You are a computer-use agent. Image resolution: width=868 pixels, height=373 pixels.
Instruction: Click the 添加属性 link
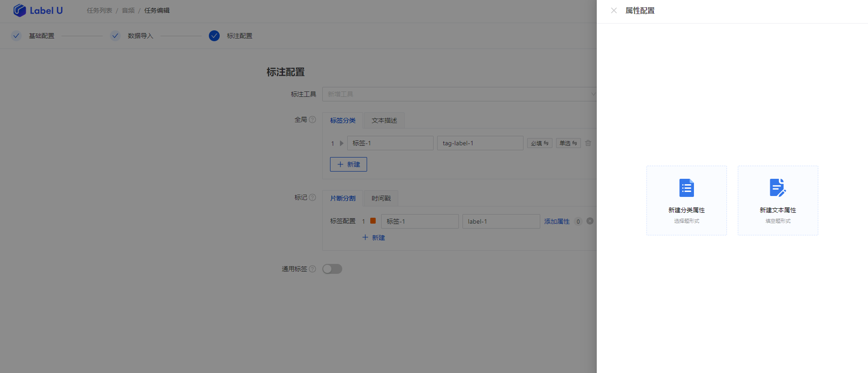pyautogui.click(x=557, y=221)
